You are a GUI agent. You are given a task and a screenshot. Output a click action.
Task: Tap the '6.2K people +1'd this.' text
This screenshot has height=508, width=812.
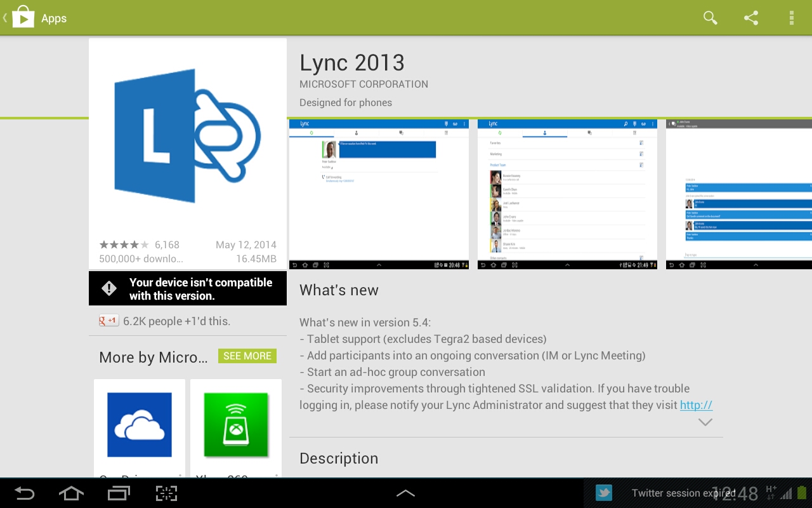click(176, 321)
